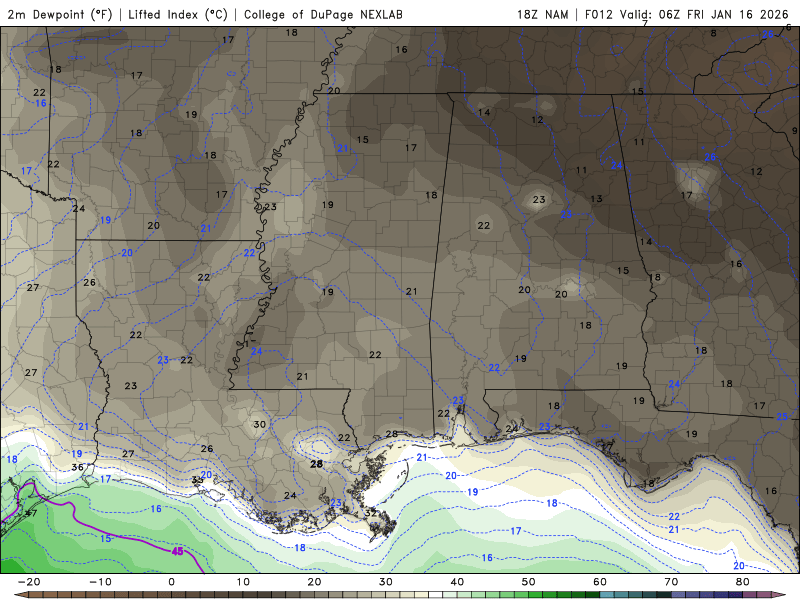Click the black 13 dewpoint value
The height and width of the screenshot is (600, 800).
pos(596,198)
